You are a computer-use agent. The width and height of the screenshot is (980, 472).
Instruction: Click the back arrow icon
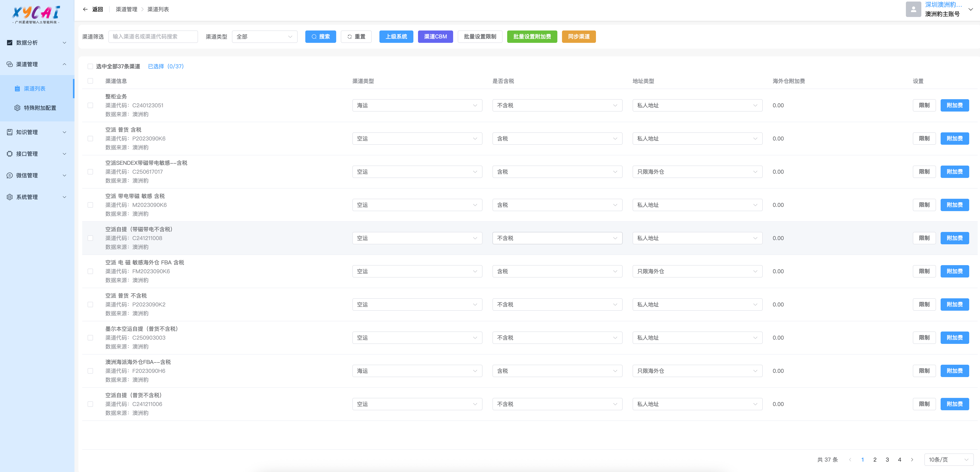coord(85,9)
